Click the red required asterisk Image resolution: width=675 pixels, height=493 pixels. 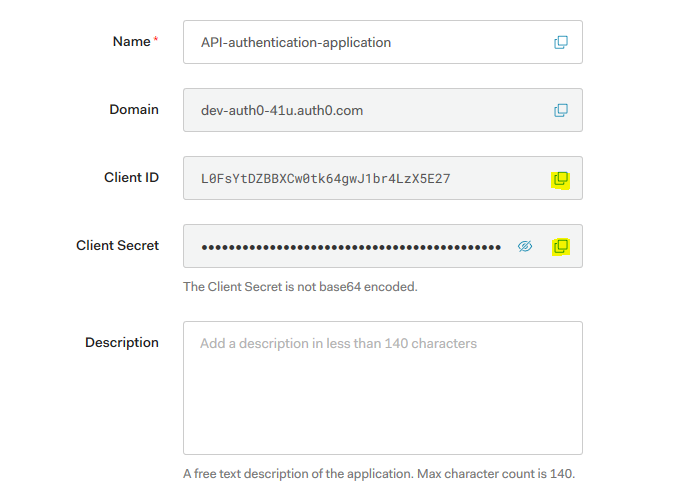(156, 40)
